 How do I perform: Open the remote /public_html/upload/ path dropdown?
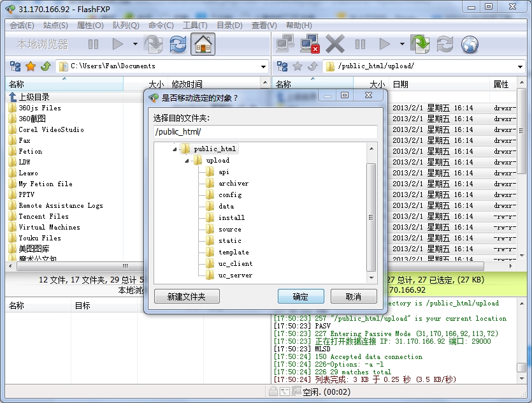coord(520,66)
